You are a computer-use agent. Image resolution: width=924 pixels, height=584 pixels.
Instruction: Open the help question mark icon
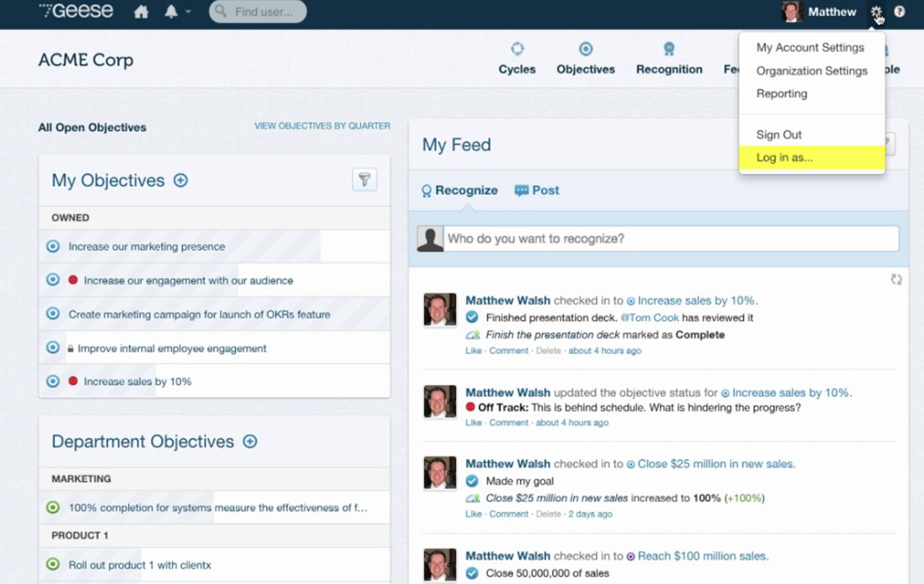(899, 11)
